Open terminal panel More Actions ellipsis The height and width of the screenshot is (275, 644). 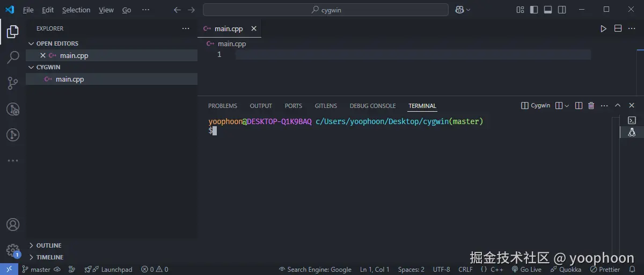[x=604, y=106]
